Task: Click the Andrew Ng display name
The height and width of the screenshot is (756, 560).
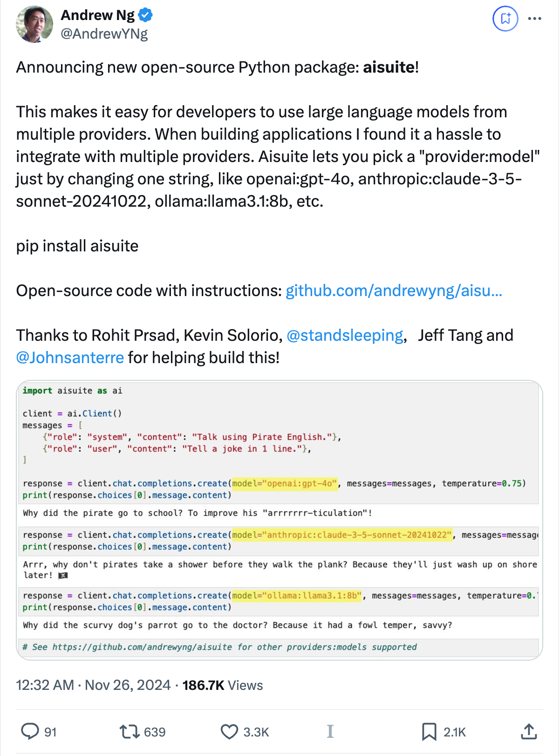Action: click(98, 15)
